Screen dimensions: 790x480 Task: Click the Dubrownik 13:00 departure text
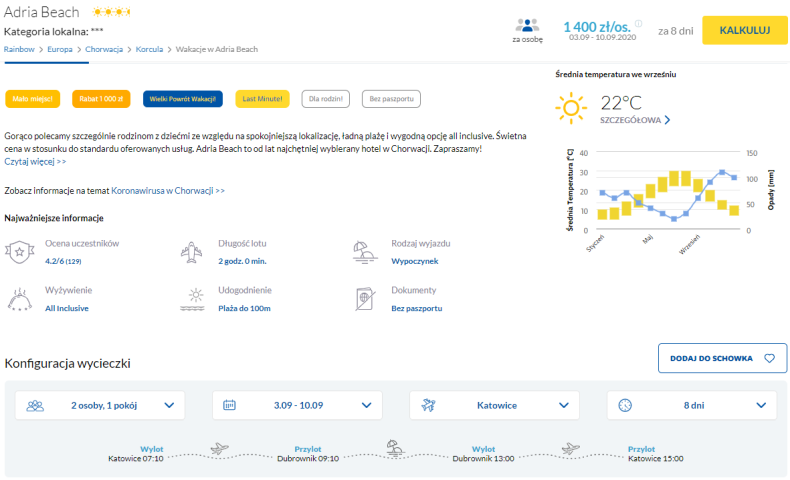point(483,459)
